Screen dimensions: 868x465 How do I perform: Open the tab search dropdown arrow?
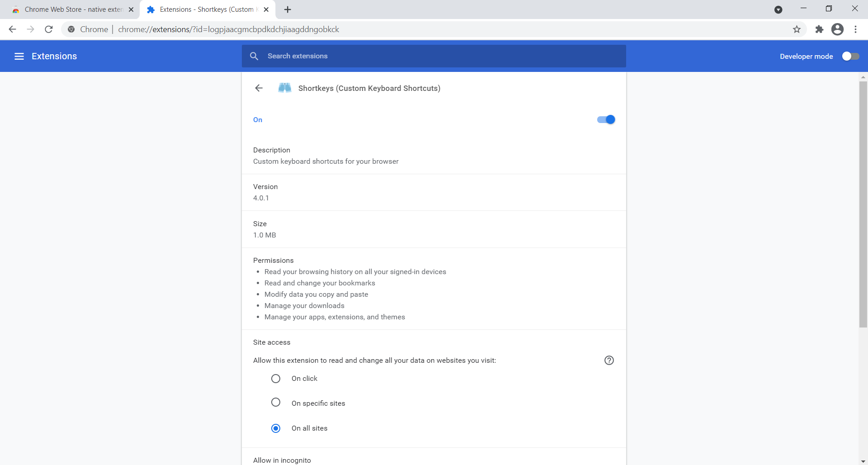(x=778, y=9)
